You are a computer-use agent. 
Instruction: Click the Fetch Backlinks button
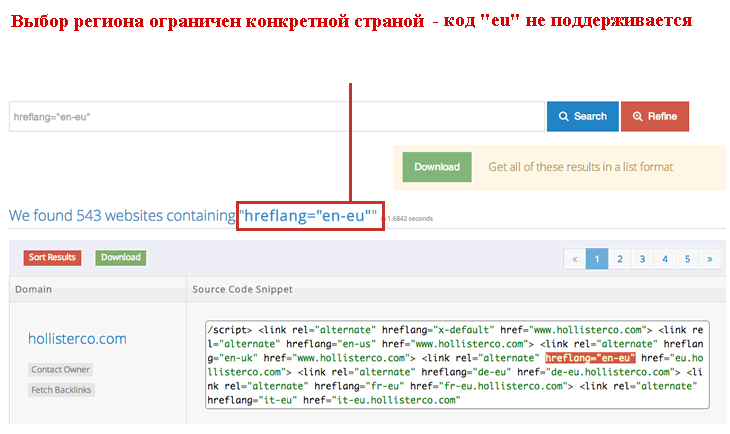pos(61,389)
